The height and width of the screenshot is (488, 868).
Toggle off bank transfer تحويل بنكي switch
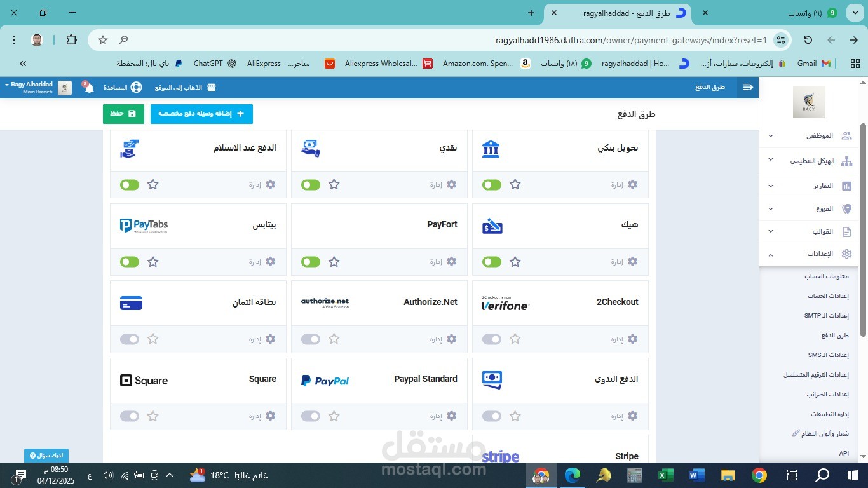pos(492,185)
